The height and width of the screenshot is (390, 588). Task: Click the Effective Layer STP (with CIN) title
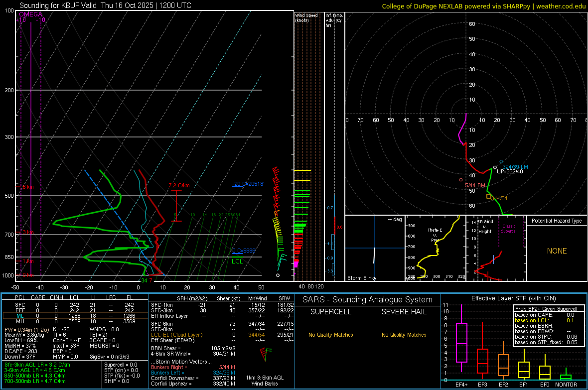tap(513, 298)
